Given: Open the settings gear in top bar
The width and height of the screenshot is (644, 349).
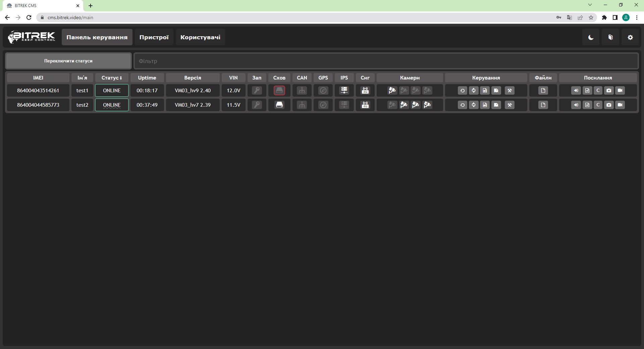Looking at the screenshot, I should point(630,38).
